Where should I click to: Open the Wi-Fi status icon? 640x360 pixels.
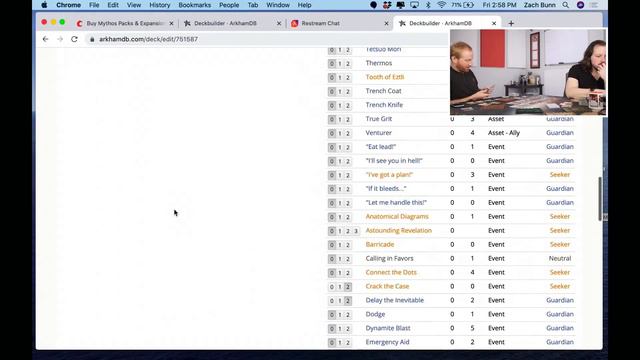441,5
